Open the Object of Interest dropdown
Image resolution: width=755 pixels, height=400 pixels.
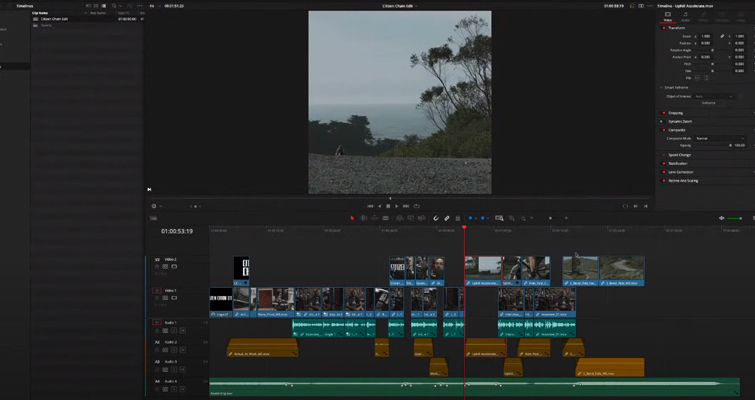(x=714, y=96)
